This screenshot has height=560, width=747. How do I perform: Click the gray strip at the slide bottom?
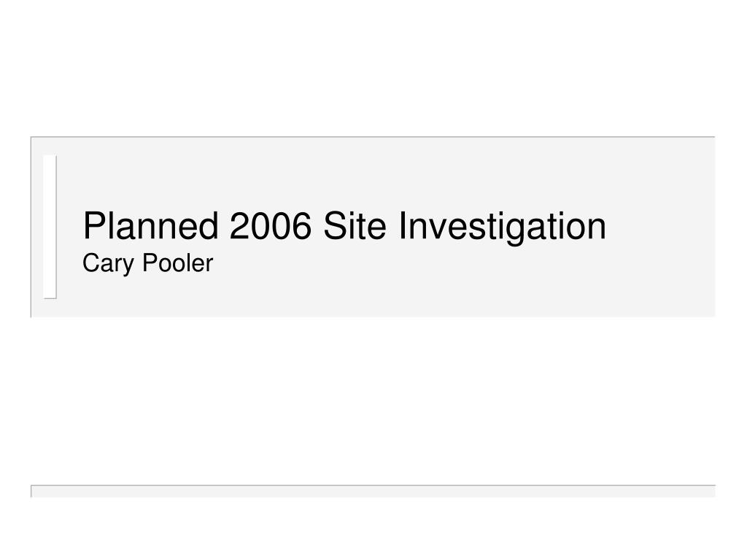click(373, 491)
